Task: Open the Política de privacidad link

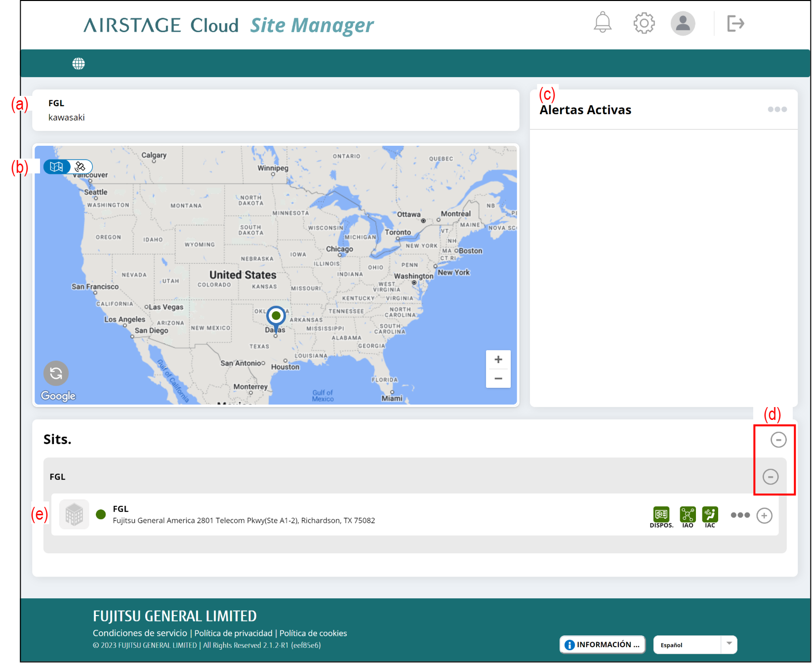Action: click(x=233, y=633)
